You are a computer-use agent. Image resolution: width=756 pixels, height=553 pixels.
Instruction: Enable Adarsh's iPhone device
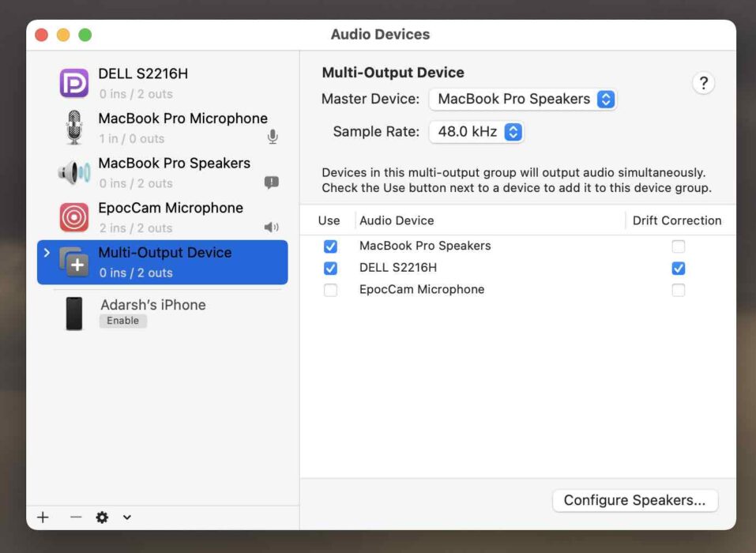(123, 321)
